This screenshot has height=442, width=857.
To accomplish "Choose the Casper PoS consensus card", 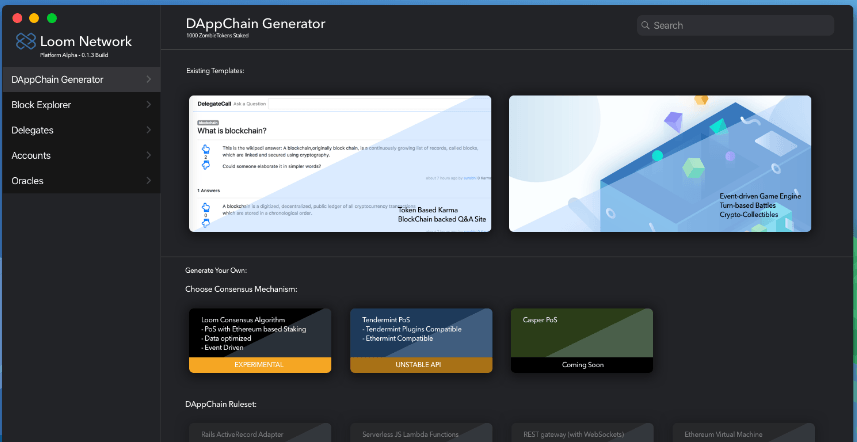I will (x=581, y=332).
